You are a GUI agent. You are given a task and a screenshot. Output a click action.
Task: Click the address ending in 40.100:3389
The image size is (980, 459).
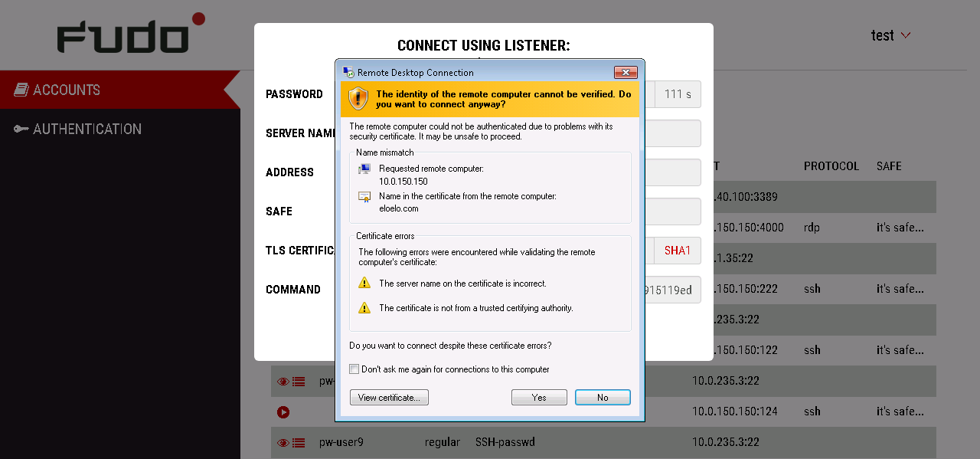pos(744,197)
